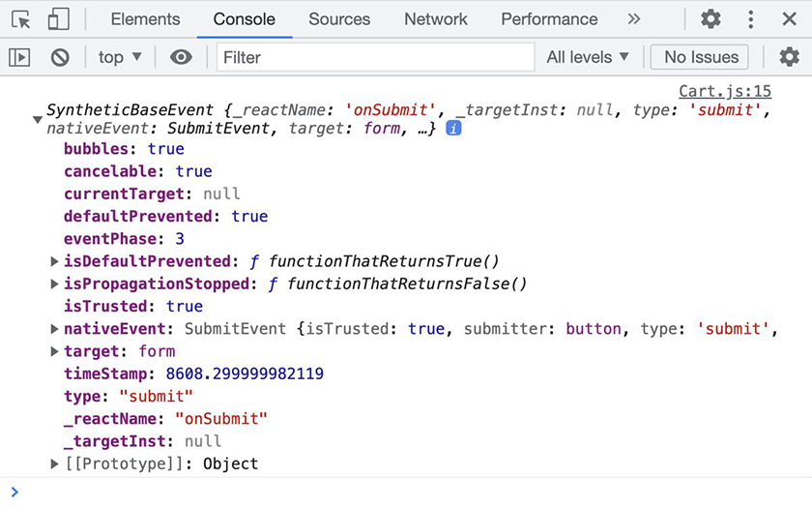This screenshot has width=812, height=508.
Task: Select the 'bubbles: true' property row
Action: point(124,149)
